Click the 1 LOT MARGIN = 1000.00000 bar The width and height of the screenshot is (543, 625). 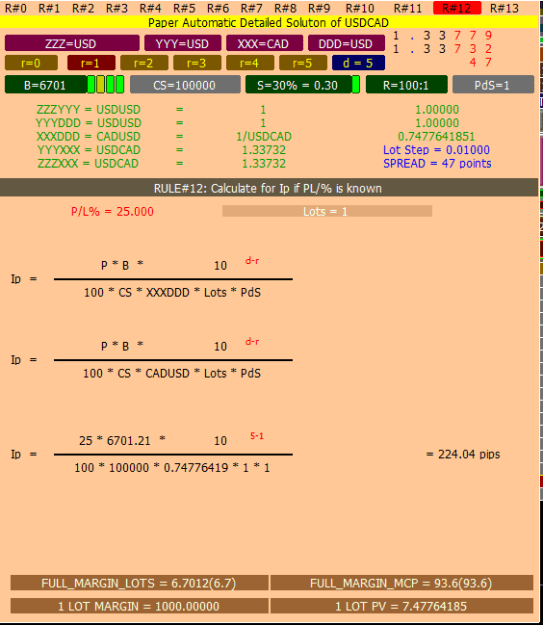point(139,606)
